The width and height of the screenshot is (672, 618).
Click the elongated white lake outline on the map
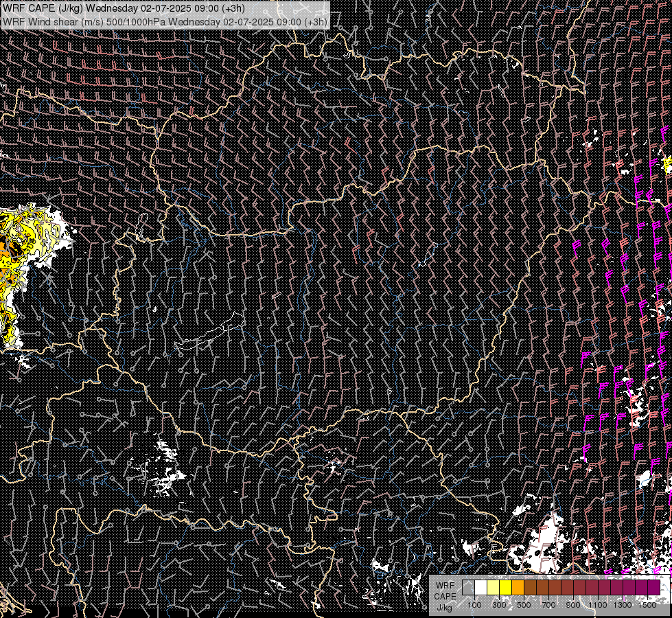click(x=209, y=331)
